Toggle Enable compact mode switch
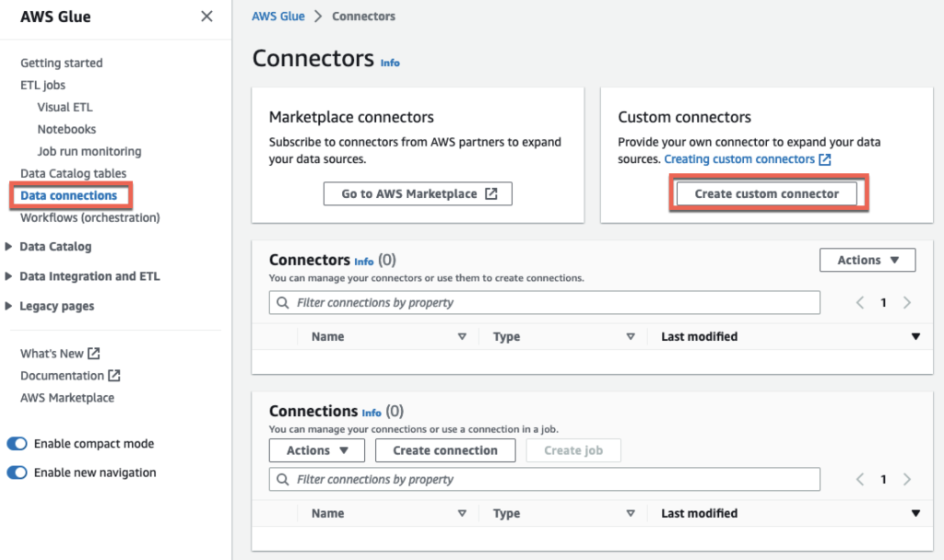This screenshot has width=944, height=560. [18, 444]
